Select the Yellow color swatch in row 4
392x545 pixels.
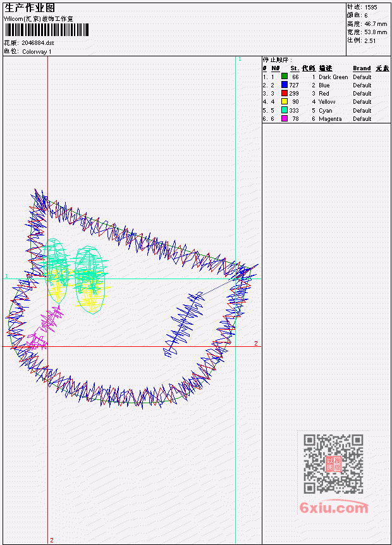[285, 101]
